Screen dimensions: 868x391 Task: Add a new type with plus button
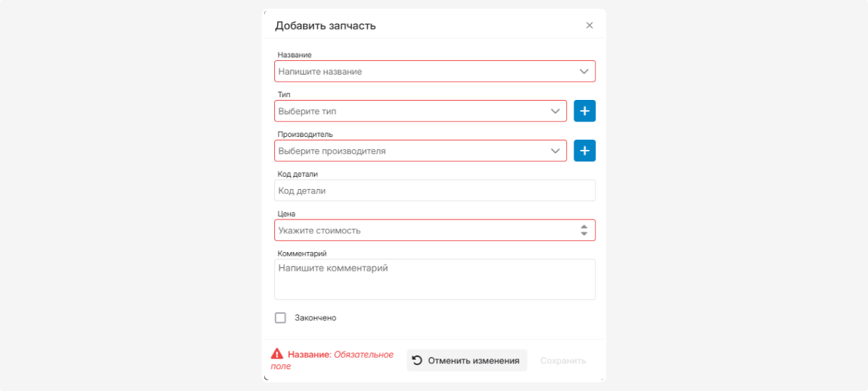(584, 112)
